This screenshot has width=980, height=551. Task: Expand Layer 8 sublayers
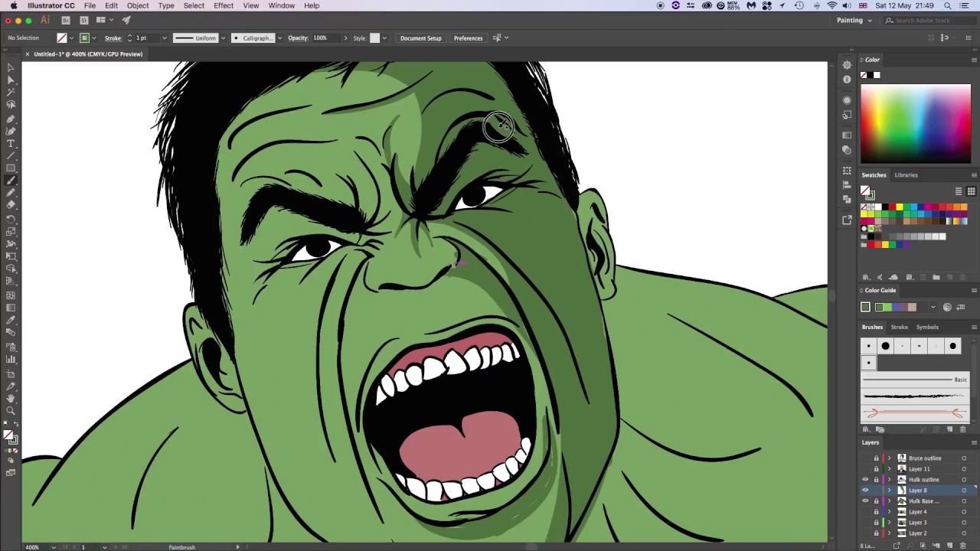point(890,491)
